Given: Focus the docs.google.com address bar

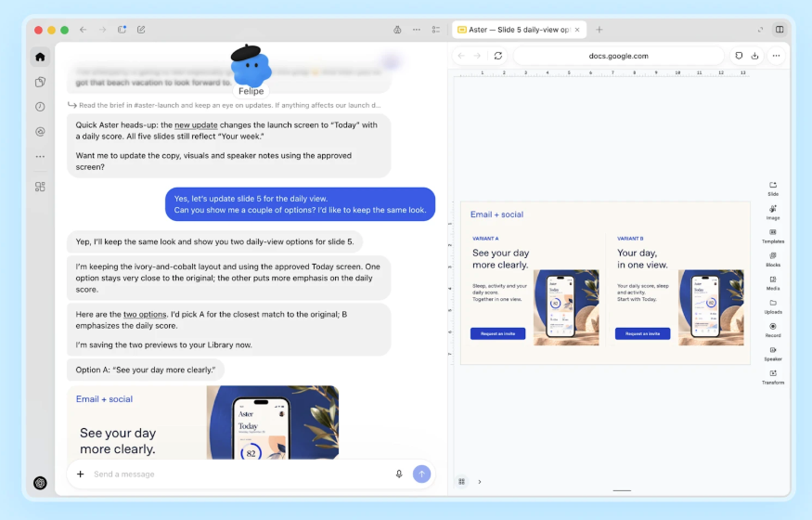Looking at the screenshot, I should pyautogui.click(x=618, y=56).
